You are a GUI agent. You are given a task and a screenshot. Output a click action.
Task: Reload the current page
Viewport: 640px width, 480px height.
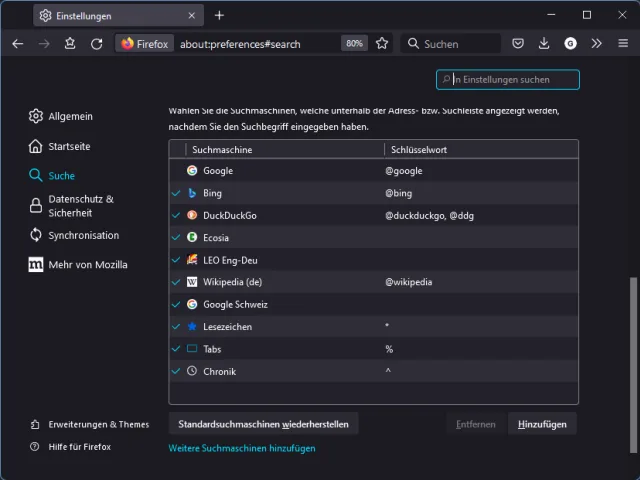[x=96, y=43]
